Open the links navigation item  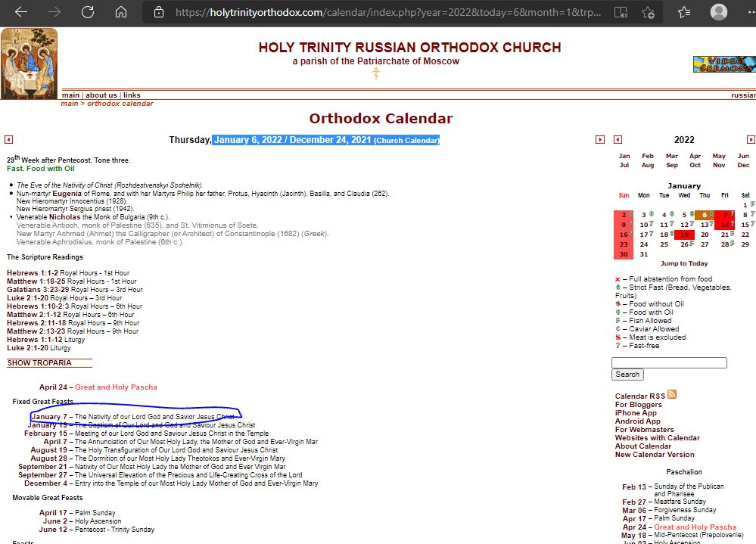click(x=132, y=95)
